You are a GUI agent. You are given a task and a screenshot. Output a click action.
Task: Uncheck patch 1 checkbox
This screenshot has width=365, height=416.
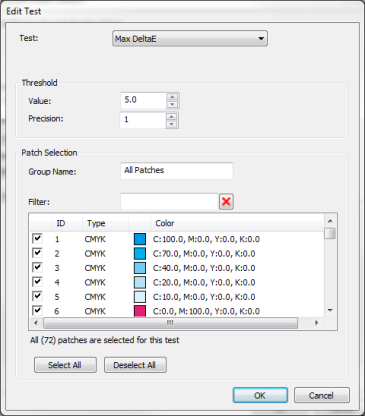tap(37, 239)
